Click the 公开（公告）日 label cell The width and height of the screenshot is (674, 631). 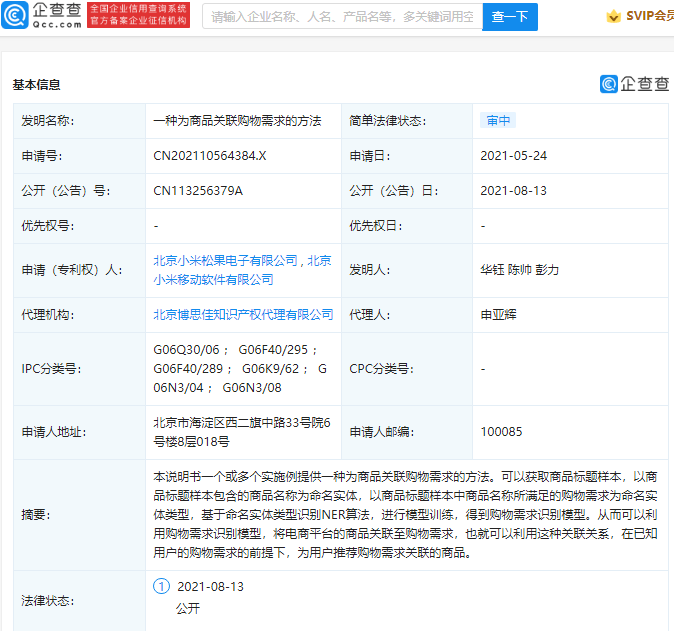click(407, 191)
